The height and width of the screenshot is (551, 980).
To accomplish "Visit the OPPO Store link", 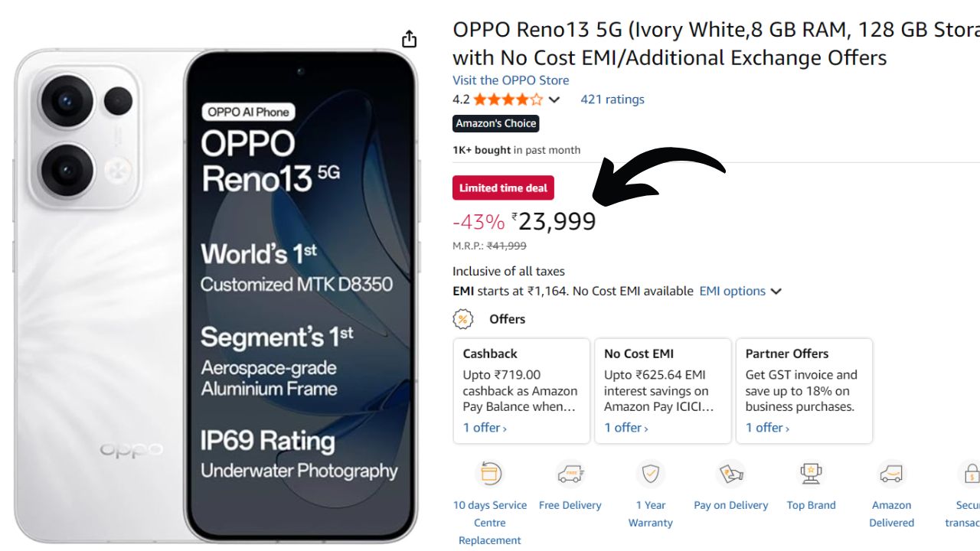I will click(x=511, y=80).
